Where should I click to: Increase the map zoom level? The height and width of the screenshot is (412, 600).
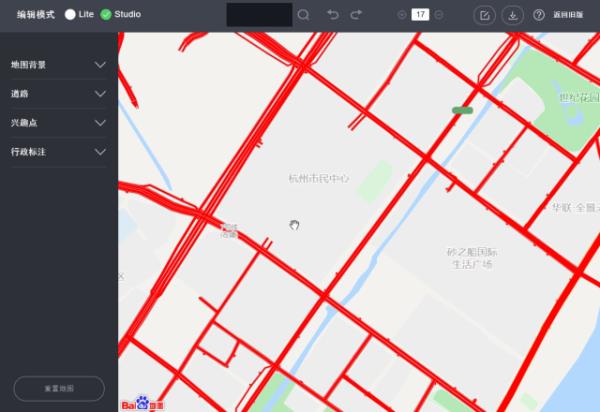tap(402, 15)
